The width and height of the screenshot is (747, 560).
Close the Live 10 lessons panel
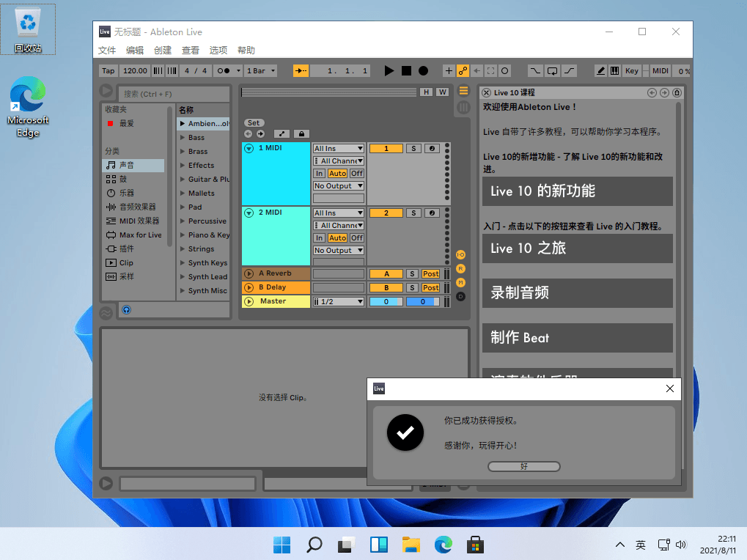click(487, 92)
